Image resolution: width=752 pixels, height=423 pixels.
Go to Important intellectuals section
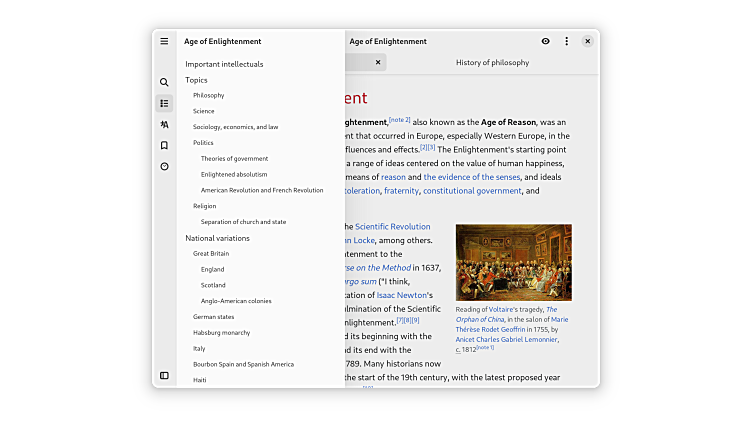coord(224,64)
